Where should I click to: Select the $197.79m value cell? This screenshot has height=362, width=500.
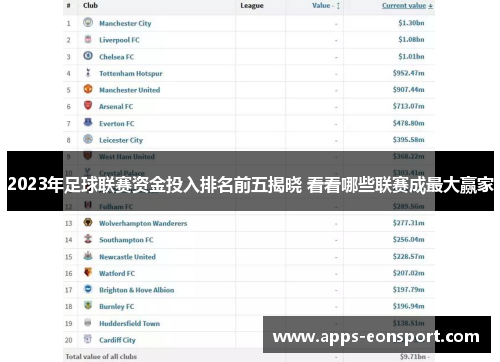408,290
